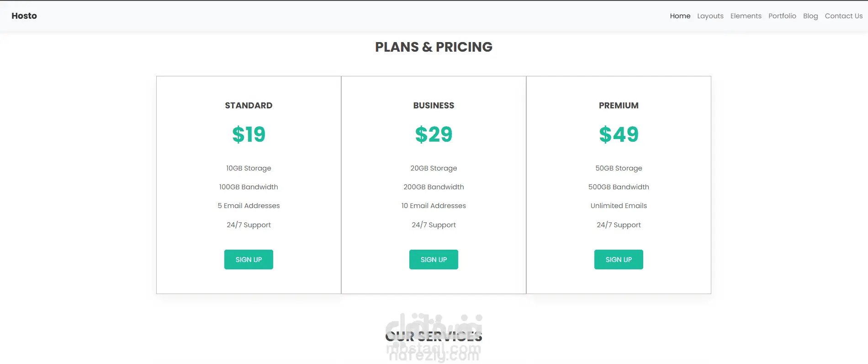Click the $19 Standard price
The width and height of the screenshot is (868, 364).
(249, 134)
